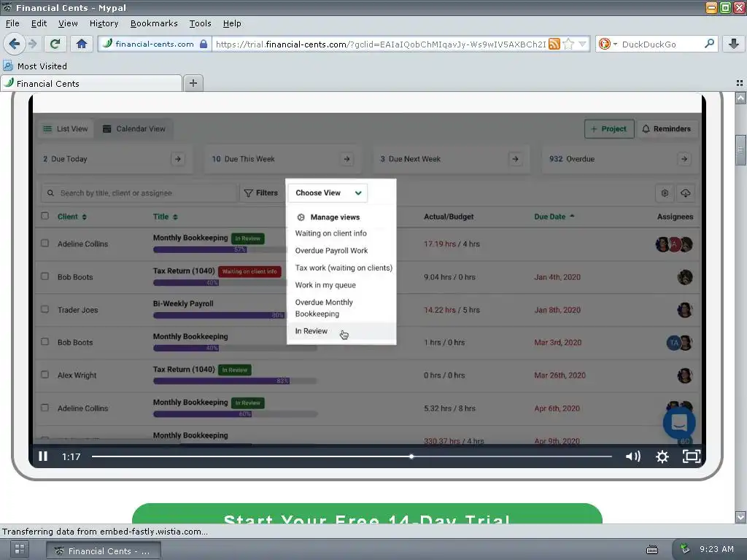
Task: Click the + Project button
Action: tap(609, 128)
